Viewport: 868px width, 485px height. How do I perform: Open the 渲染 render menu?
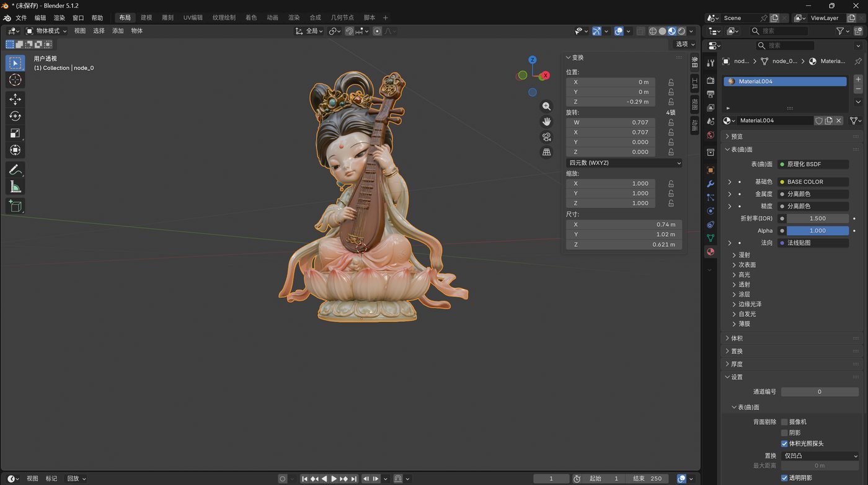pos(59,18)
